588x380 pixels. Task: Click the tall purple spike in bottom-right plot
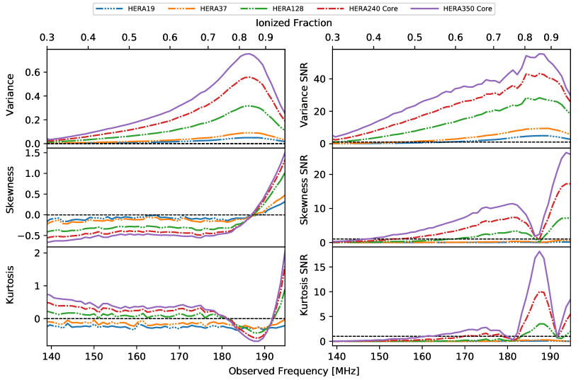click(x=539, y=251)
